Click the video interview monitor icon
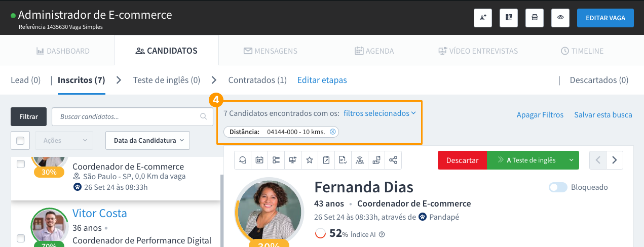Viewport: 644px width, 247px height. coord(293,160)
